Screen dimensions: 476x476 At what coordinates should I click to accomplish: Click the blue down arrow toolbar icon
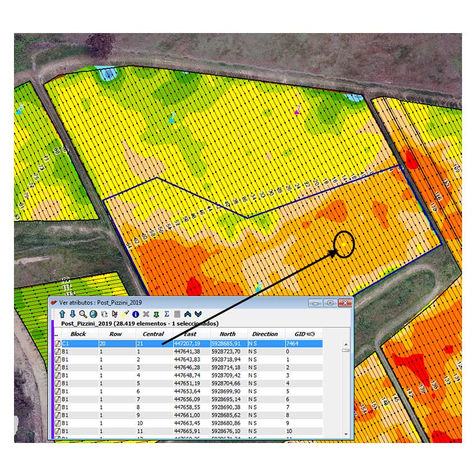[x=72, y=314]
